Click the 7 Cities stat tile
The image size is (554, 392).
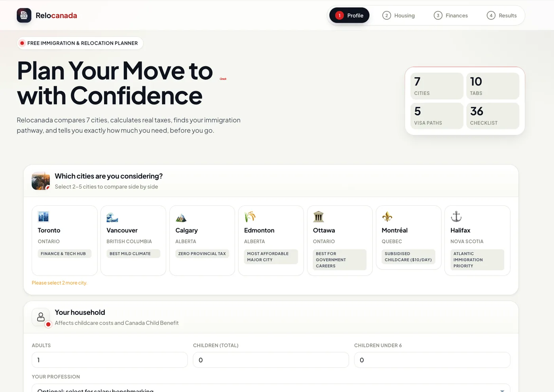437,86
